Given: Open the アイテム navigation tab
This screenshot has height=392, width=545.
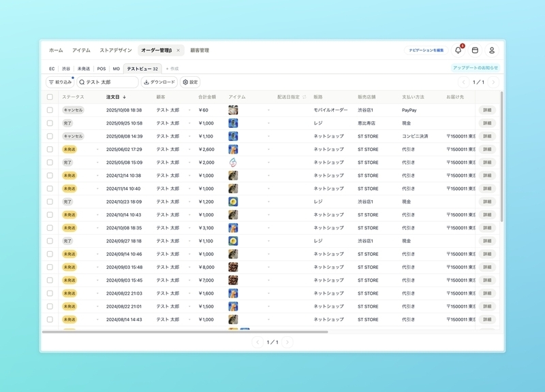Looking at the screenshot, I should click(x=81, y=50).
